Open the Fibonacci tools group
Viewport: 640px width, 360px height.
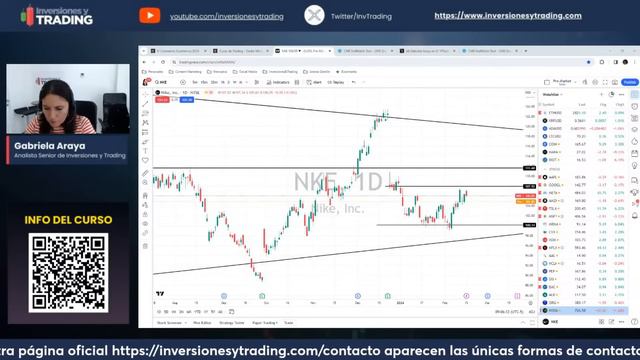coord(145,113)
